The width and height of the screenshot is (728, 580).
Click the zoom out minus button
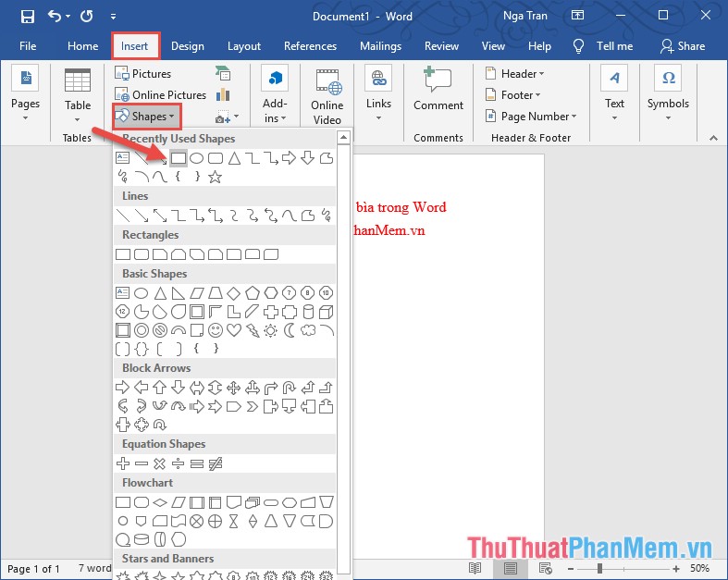(571, 568)
